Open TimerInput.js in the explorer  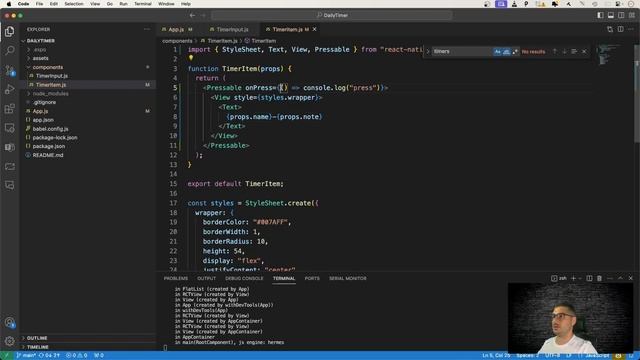pyautogui.click(x=88, y=76)
